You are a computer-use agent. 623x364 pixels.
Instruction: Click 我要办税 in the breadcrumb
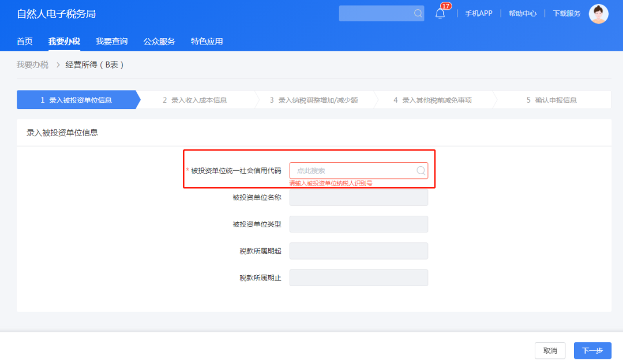click(32, 65)
